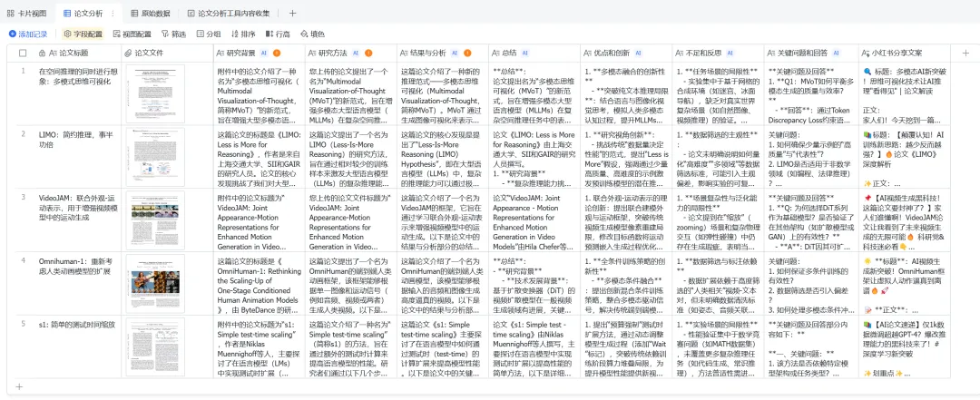The image size is (980, 400).
Task: Click the text-type icon of 小红书分享文案 header
Action: point(866,54)
